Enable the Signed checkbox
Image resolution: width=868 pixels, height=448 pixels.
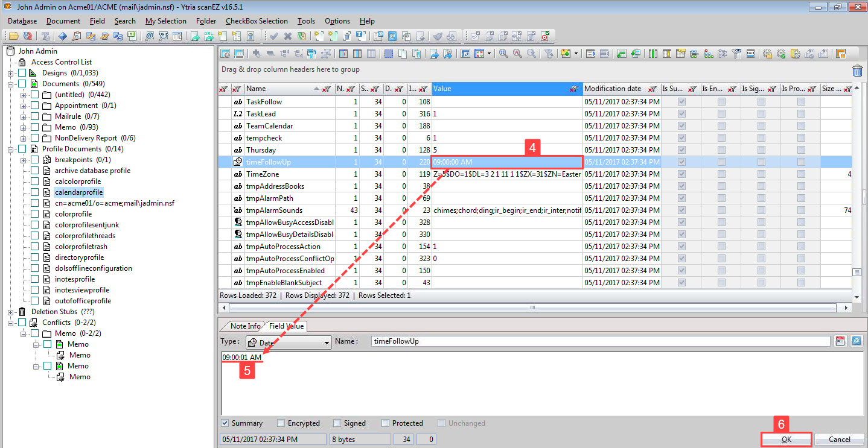(337, 423)
